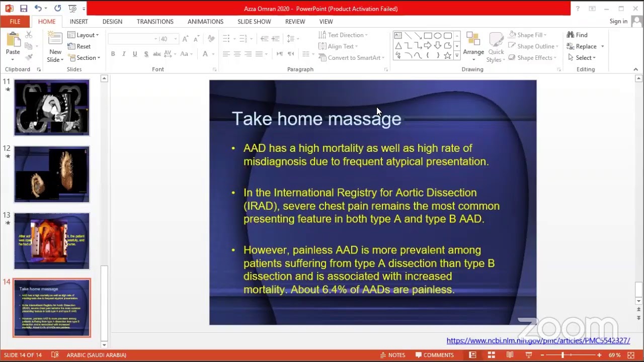The width and height of the screenshot is (644, 362).
Task: Click the Redo/Repeat icon
Action: tap(57, 9)
